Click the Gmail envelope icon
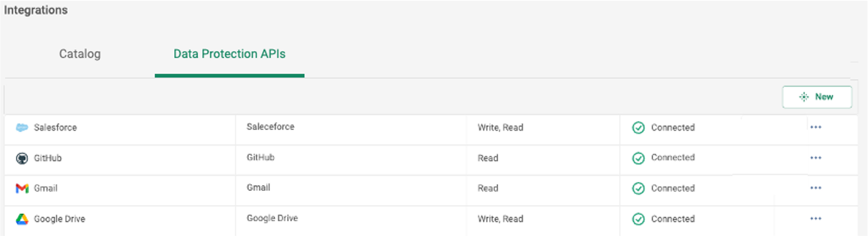Image resolution: width=868 pixels, height=236 pixels. click(x=22, y=188)
